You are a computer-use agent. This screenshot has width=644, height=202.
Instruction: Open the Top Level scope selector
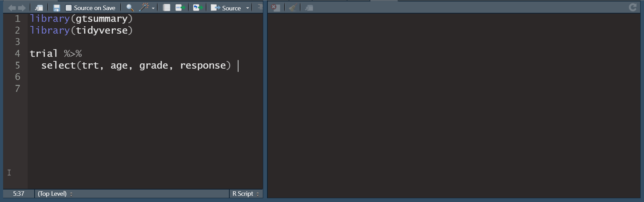pos(55,194)
